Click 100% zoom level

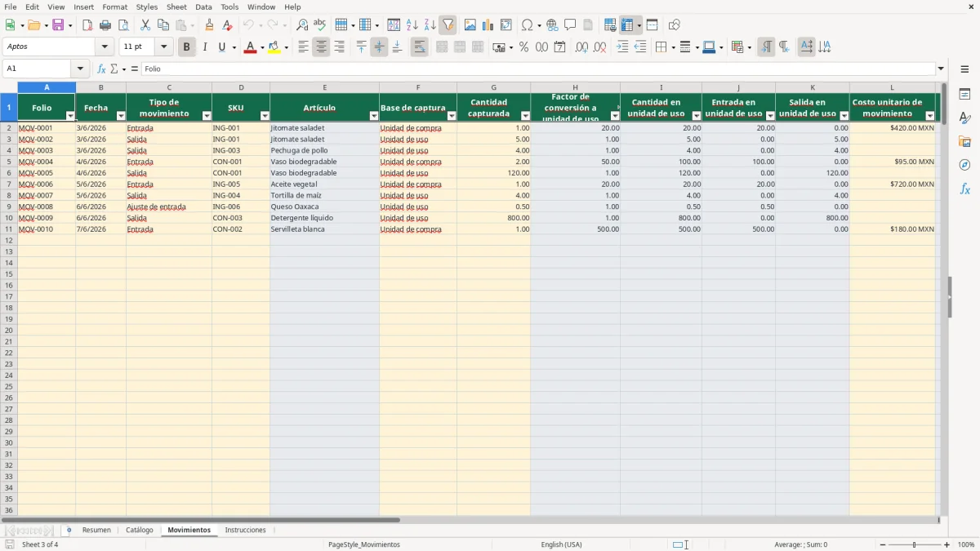tap(966, 544)
